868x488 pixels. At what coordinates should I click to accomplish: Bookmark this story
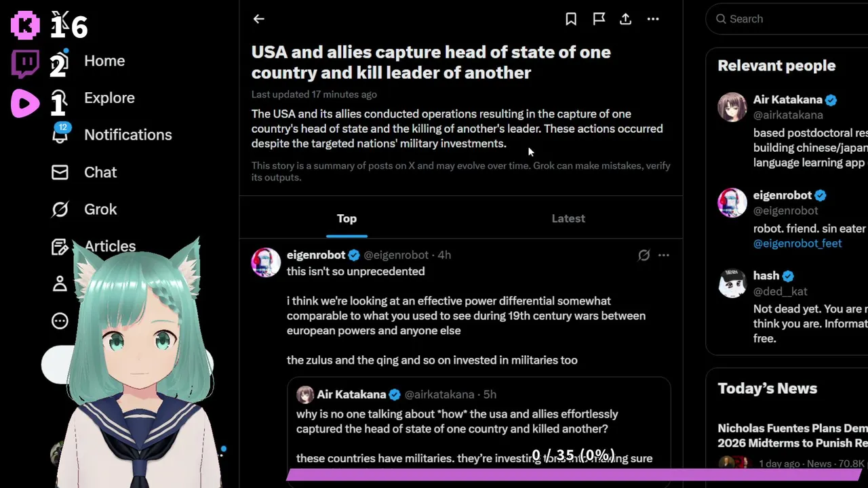(x=571, y=19)
